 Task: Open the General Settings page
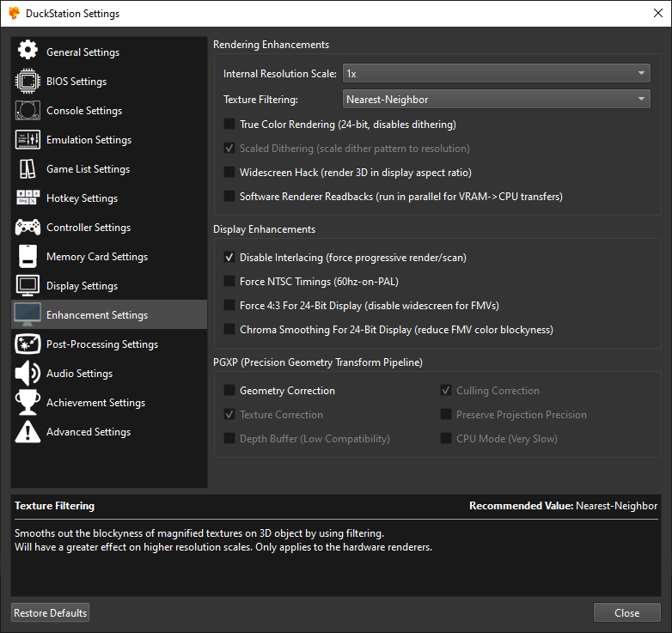tap(109, 52)
